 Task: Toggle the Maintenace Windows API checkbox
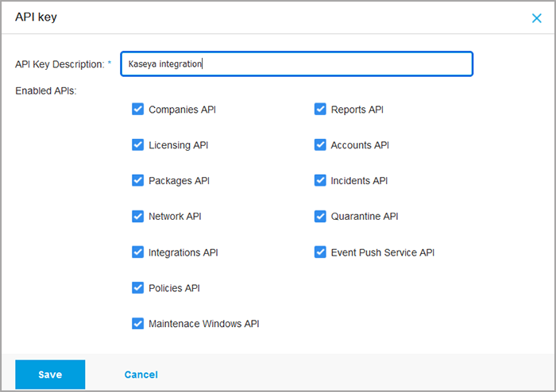coord(137,324)
